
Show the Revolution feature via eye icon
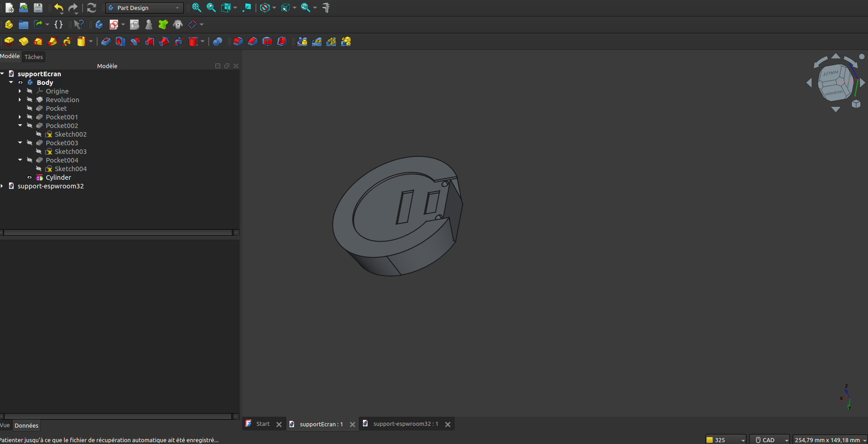[x=29, y=100]
